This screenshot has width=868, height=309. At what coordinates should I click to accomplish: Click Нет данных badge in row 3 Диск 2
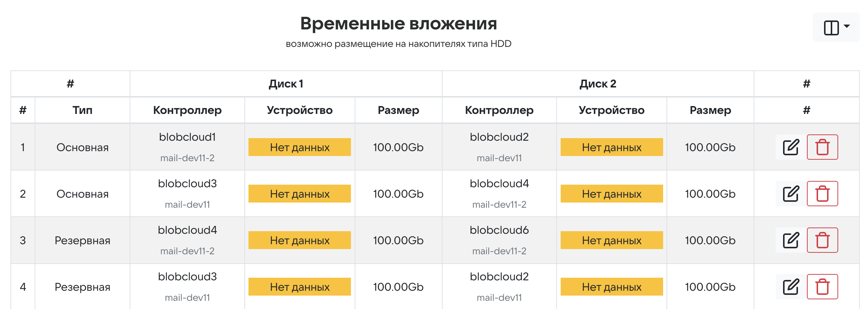(x=611, y=240)
